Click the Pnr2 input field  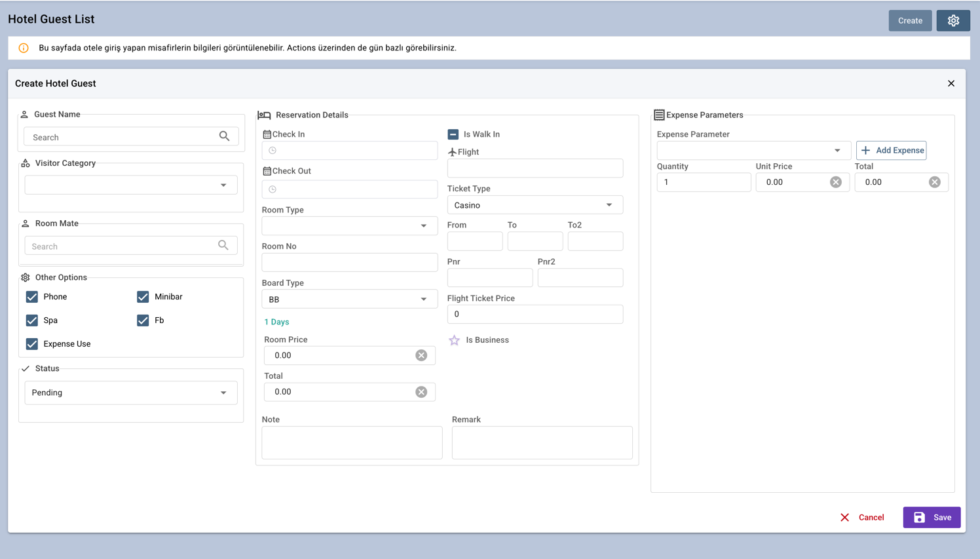[x=580, y=278]
